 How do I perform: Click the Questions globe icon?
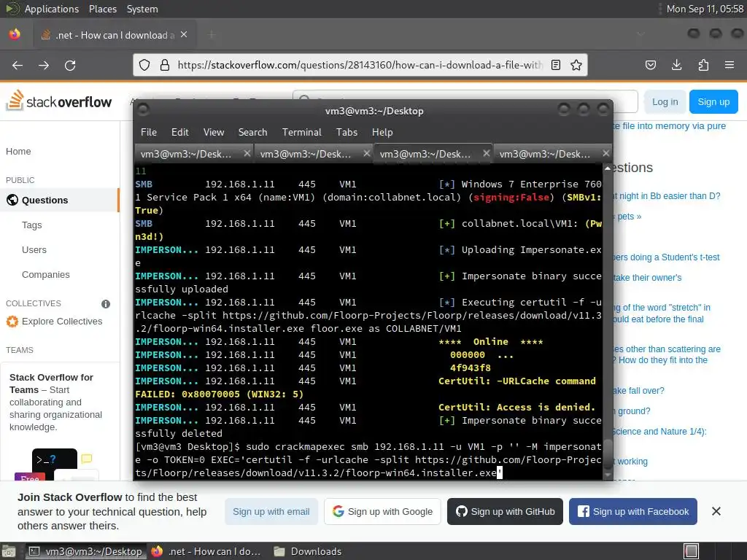pos(12,200)
